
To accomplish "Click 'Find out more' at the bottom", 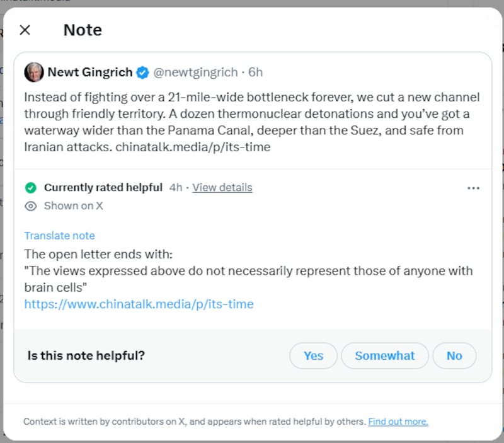I will (x=398, y=421).
